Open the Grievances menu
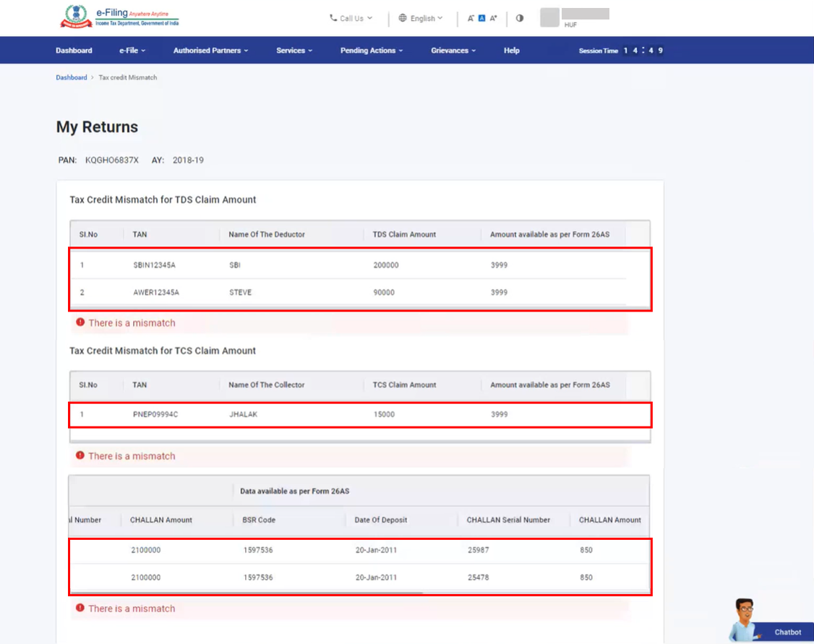Viewport: 814px width, 644px height. [x=453, y=50]
